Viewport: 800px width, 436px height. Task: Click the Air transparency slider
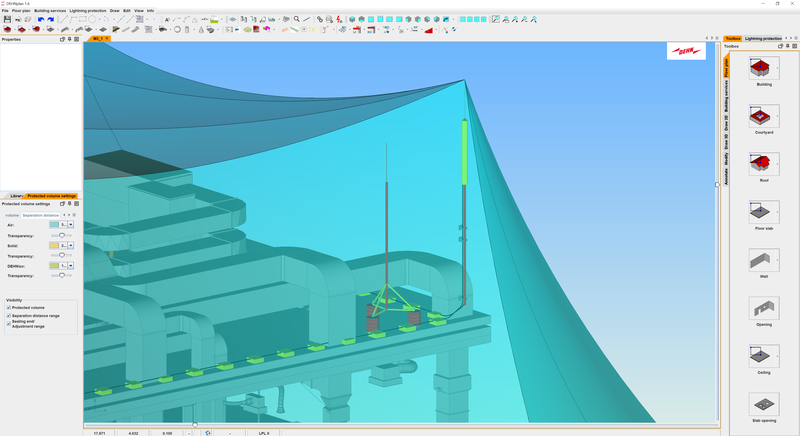(x=62, y=235)
